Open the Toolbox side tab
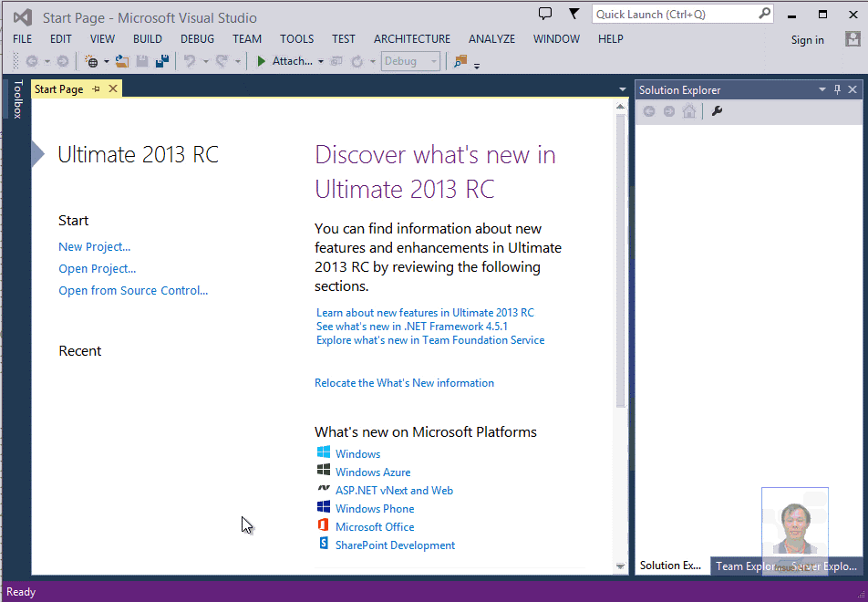Screen dimensions: 868x602 pyautogui.click(x=18, y=99)
